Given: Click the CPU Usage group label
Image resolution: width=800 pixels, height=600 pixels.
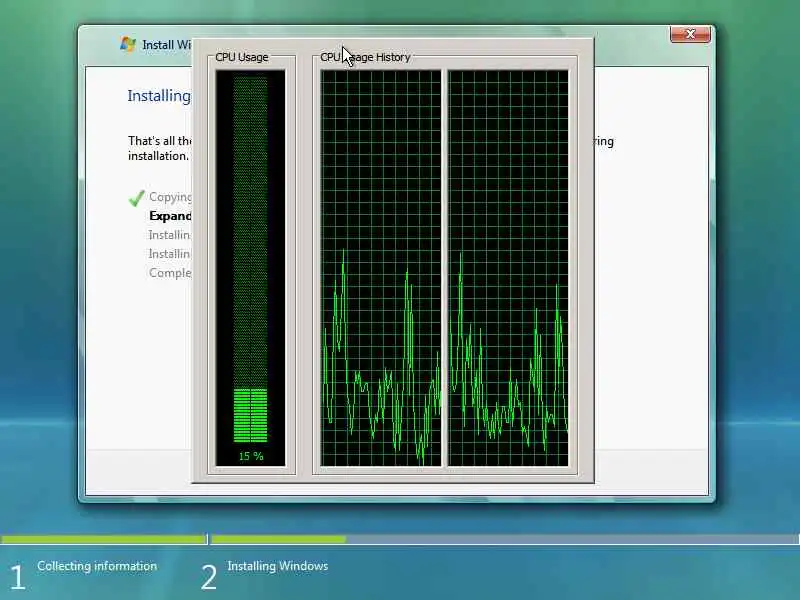Looking at the screenshot, I should [242, 57].
